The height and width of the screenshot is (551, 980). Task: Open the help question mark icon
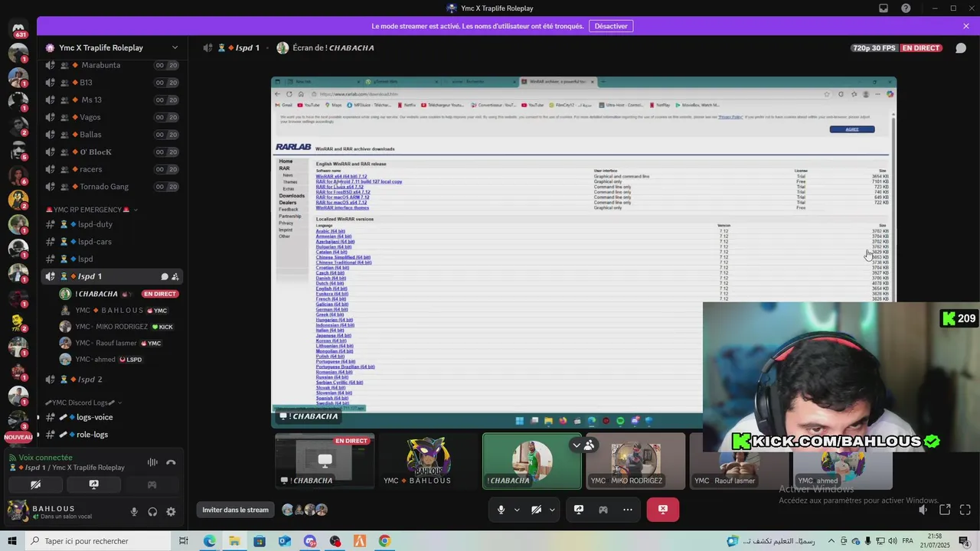click(906, 8)
